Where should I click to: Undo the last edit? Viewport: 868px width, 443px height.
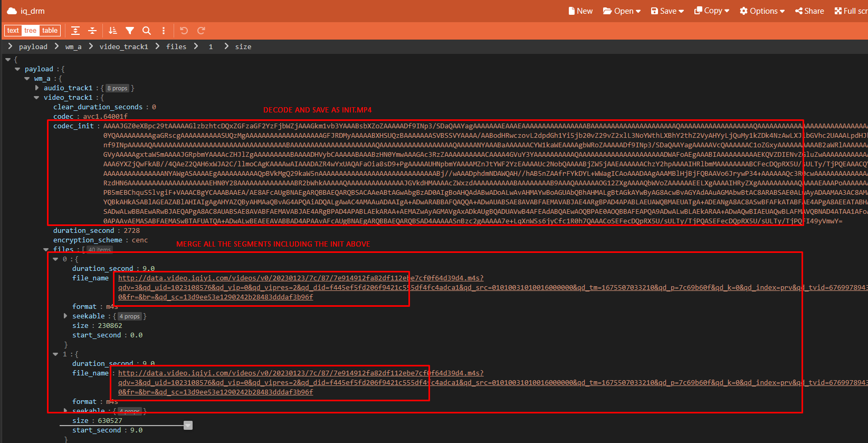[x=184, y=31]
